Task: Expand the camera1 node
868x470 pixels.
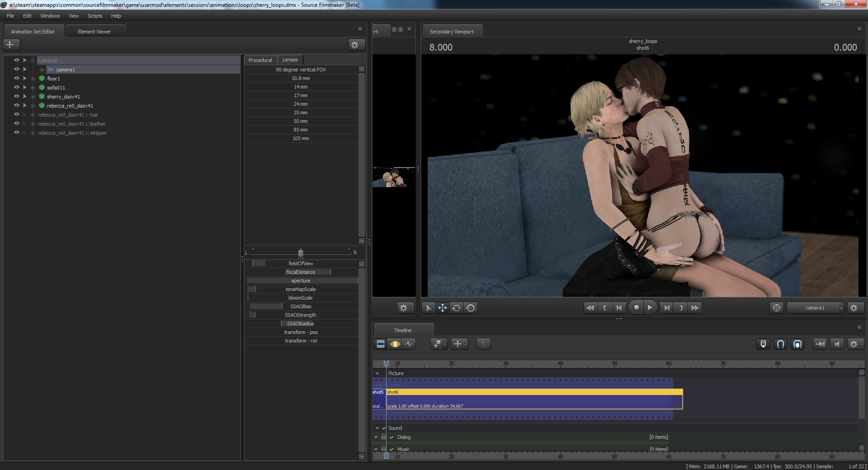Action: (42, 70)
